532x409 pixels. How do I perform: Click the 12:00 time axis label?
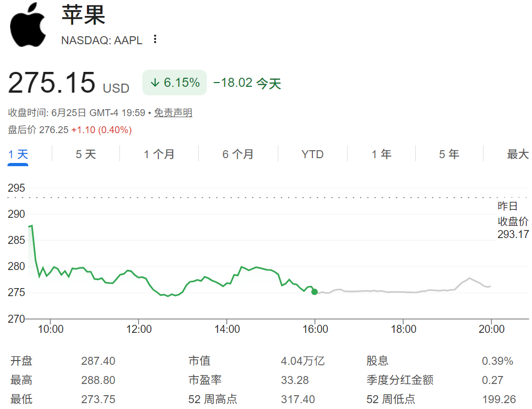coord(139,329)
